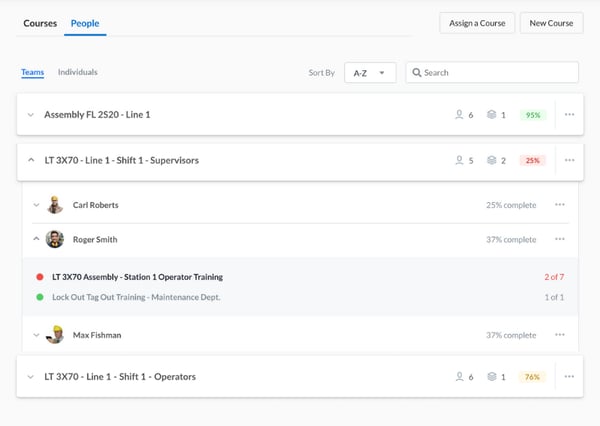Open the A-Z sort dropdown
600x426 pixels.
point(370,73)
